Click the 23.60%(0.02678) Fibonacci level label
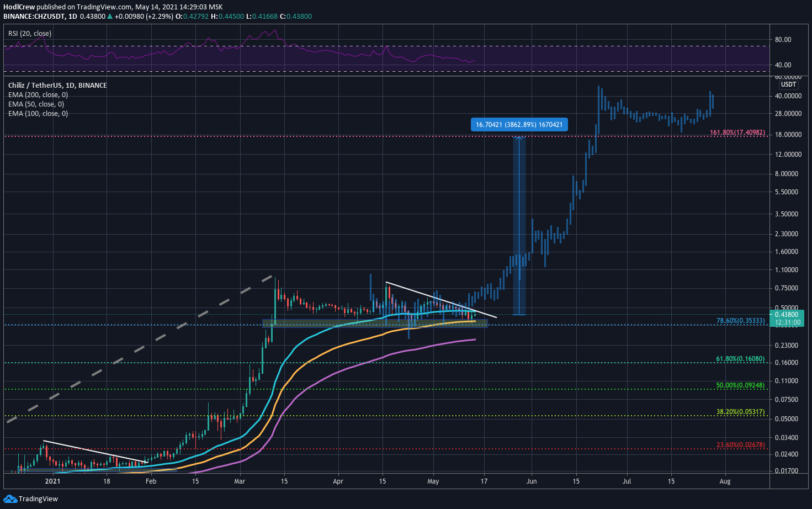Viewport: 812px width, 509px height. (740, 445)
